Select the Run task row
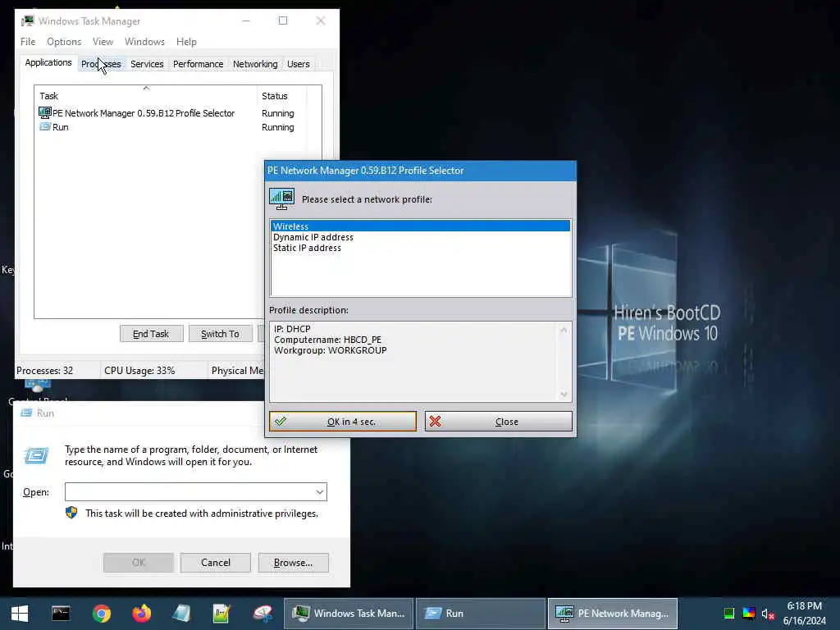Screen dimensions: 840x630 172,127
